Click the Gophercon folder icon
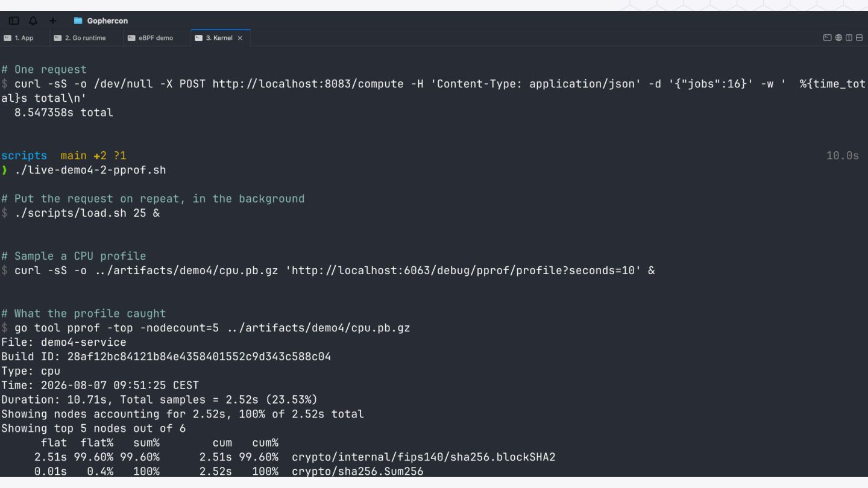 coord(78,21)
